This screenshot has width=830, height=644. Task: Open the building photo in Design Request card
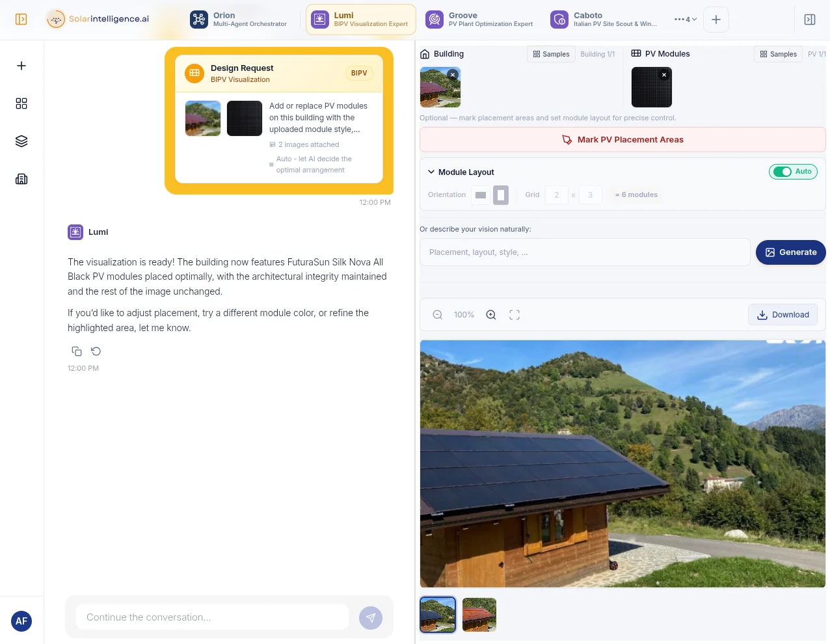pos(203,118)
